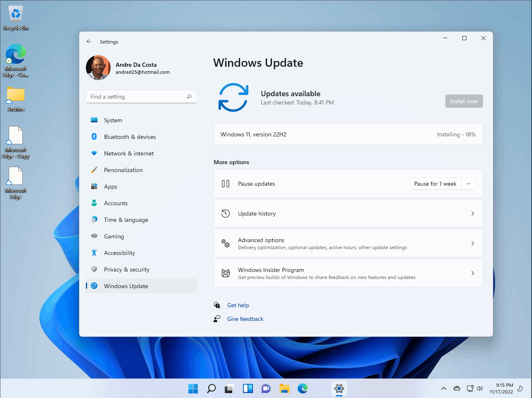This screenshot has width=532, height=398.
Task: Click the Give feedback person icon
Action: (x=217, y=318)
